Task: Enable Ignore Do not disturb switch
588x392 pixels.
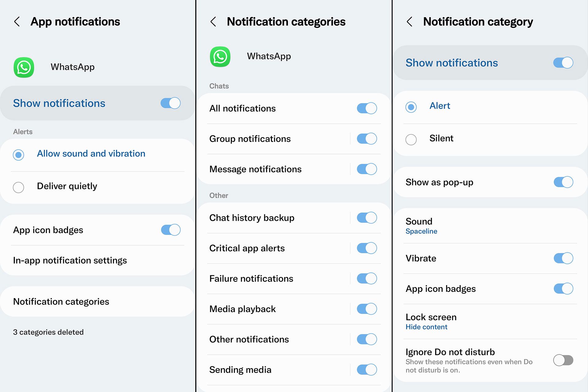Action: (563, 360)
